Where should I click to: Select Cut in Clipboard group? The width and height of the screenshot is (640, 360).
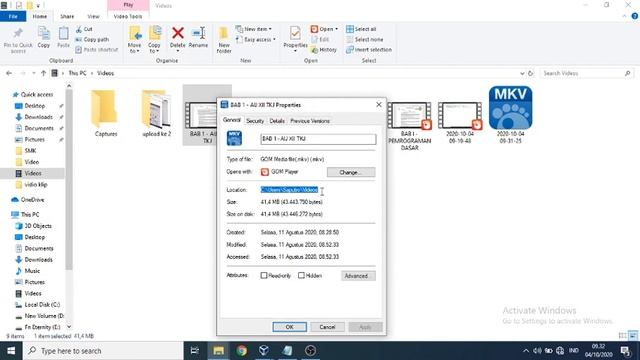click(x=84, y=29)
